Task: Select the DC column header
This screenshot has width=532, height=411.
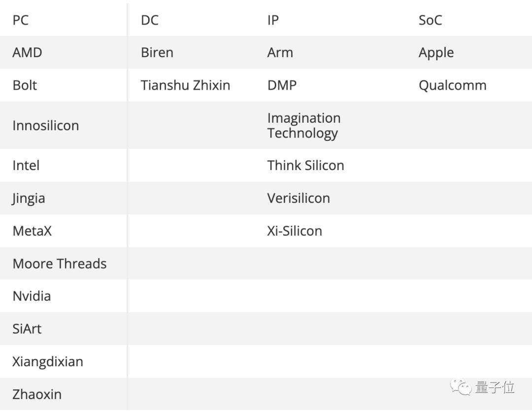Action: 150,20
